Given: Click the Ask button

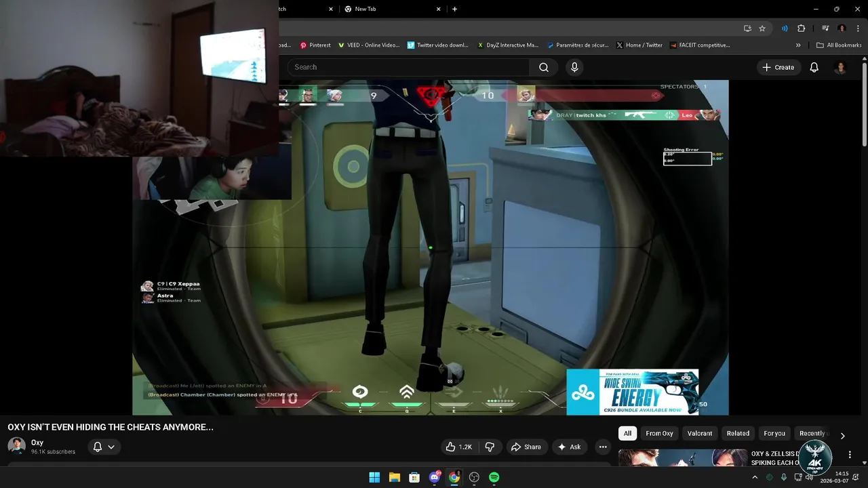Looking at the screenshot, I should (x=570, y=447).
